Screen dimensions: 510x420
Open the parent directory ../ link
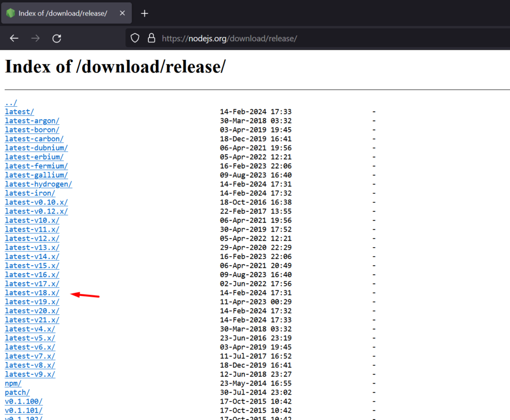pyautogui.click(x=11, y=103)
